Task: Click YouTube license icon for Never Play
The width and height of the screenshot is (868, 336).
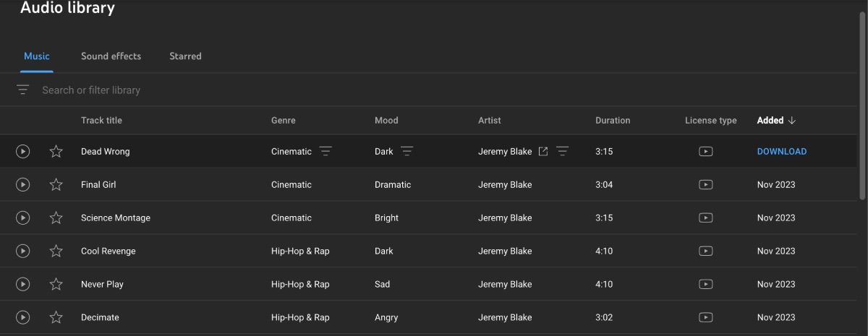Action: [x=706, y=285]
